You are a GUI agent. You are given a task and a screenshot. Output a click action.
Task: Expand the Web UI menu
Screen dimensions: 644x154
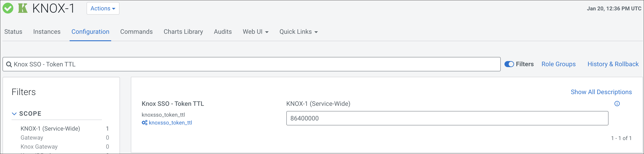click(255, 32)
